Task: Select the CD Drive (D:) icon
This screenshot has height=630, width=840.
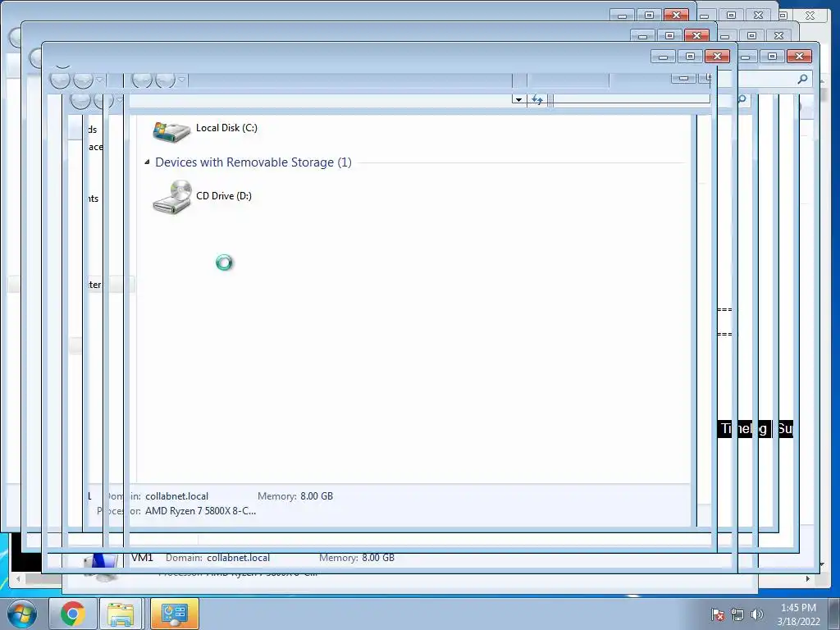Action: pos(172,197)
